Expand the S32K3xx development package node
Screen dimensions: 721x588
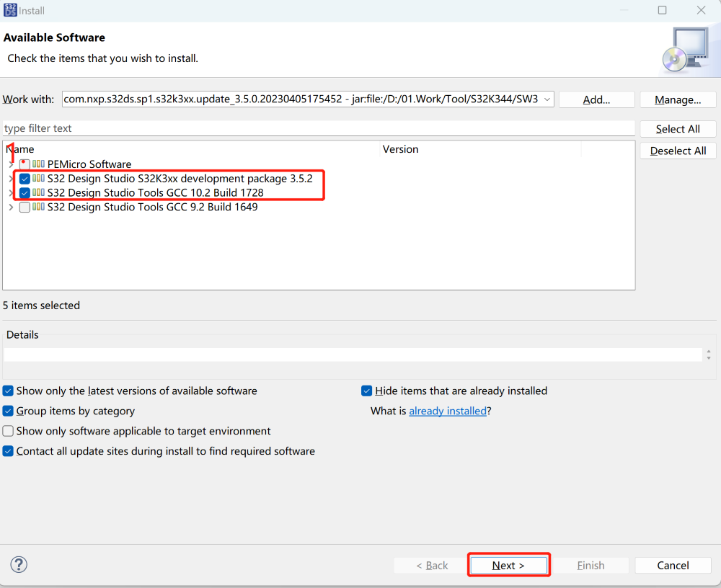(x=11, y=179)
